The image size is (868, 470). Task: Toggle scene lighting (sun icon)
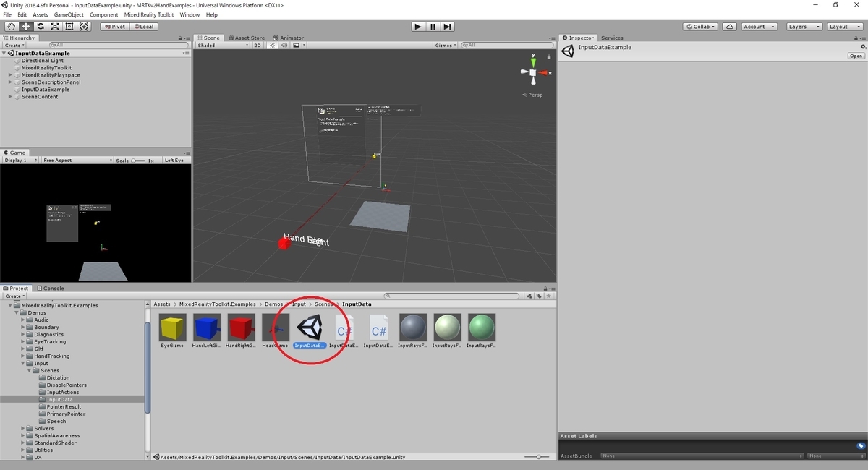pyautogui.click(x=273, y=45)
